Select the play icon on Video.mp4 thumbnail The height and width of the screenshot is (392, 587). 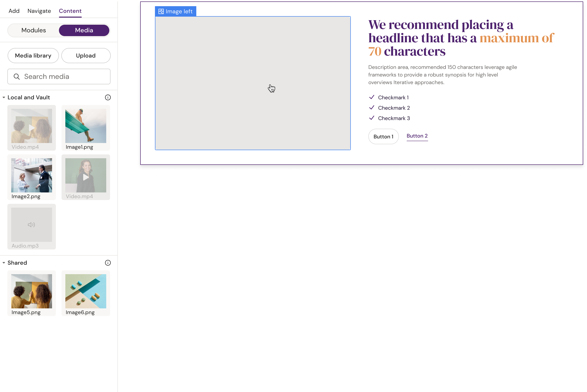click(32, 128)
